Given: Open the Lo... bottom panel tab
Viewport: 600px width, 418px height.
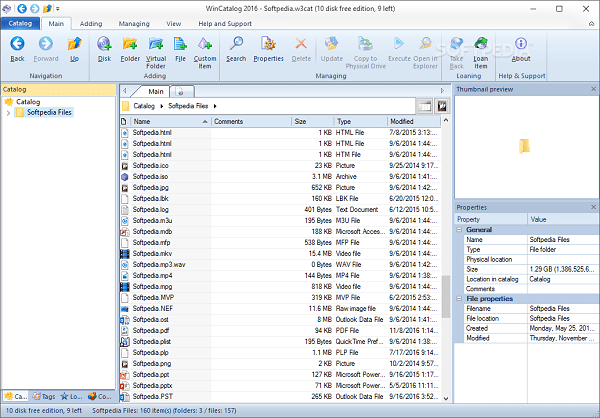Looking at the screenshot, I should click(72, 396).
